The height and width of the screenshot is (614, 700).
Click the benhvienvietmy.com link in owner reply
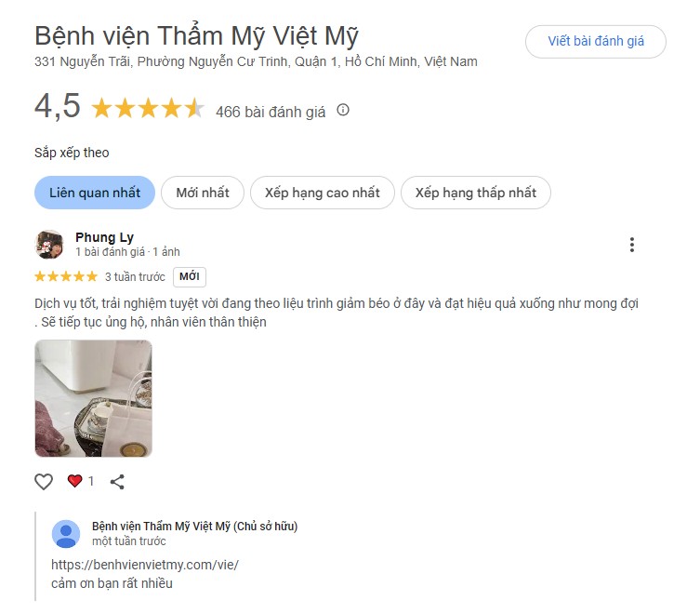145,565
